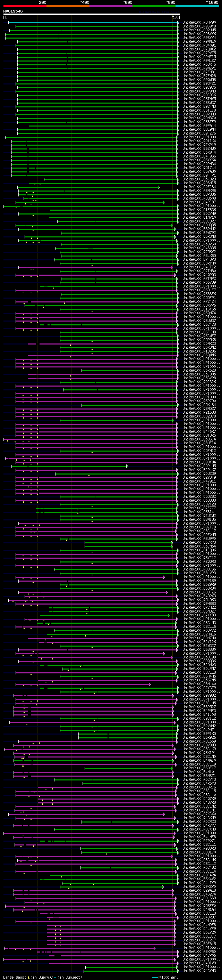Select the UniRef100_P47911 label

pos(199,481)
